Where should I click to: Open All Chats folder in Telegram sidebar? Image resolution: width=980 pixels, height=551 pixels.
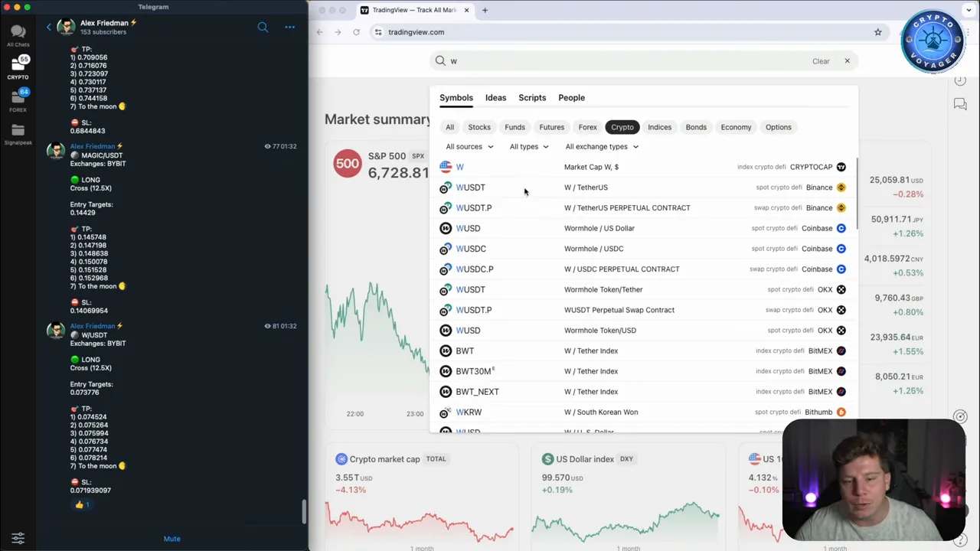point(18,34)
